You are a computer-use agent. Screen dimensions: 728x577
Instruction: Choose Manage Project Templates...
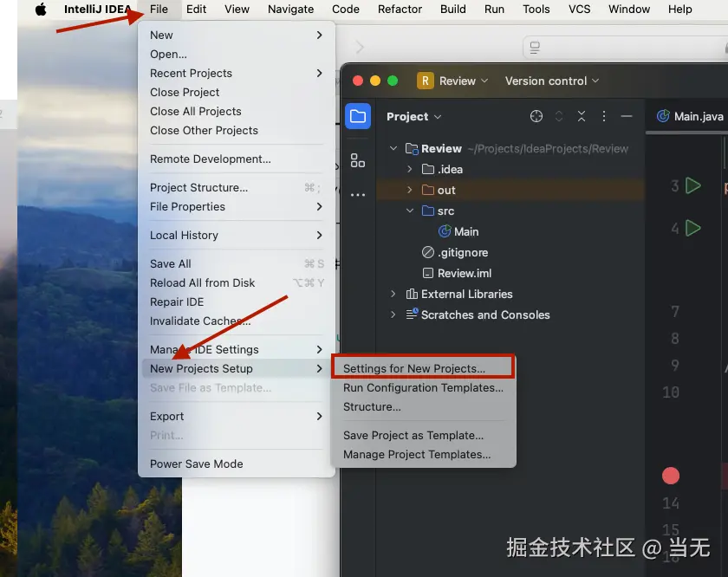[x=423, y=455]
